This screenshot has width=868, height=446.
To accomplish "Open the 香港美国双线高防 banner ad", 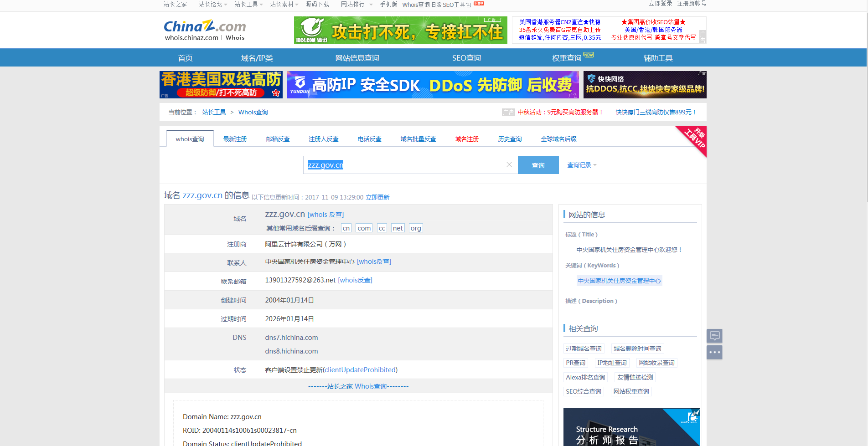I will point(221,85).
